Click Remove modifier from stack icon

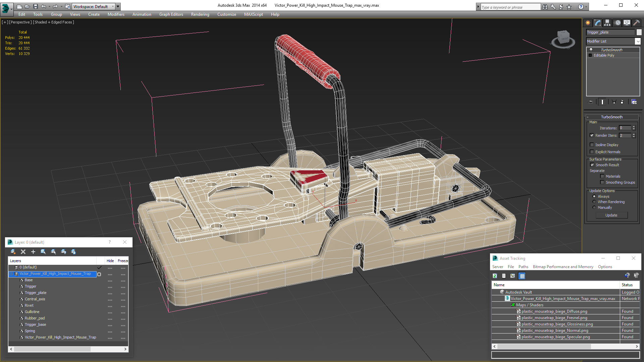(622, 102)
